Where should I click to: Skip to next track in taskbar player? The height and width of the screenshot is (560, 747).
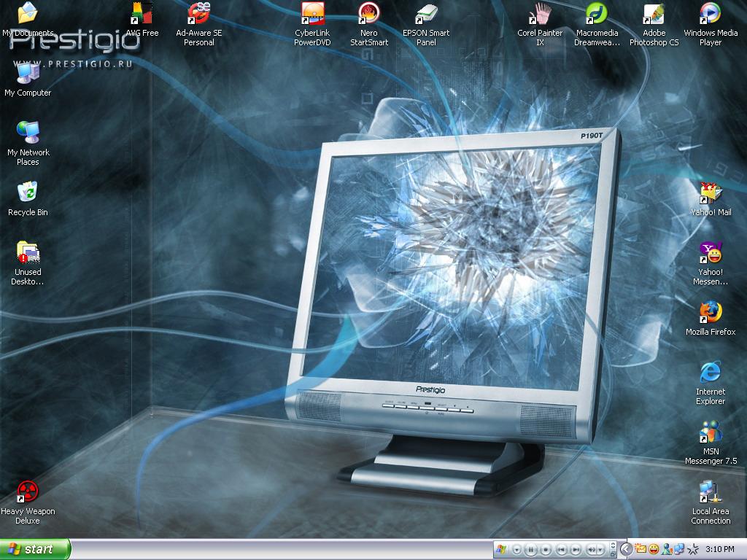576,550
